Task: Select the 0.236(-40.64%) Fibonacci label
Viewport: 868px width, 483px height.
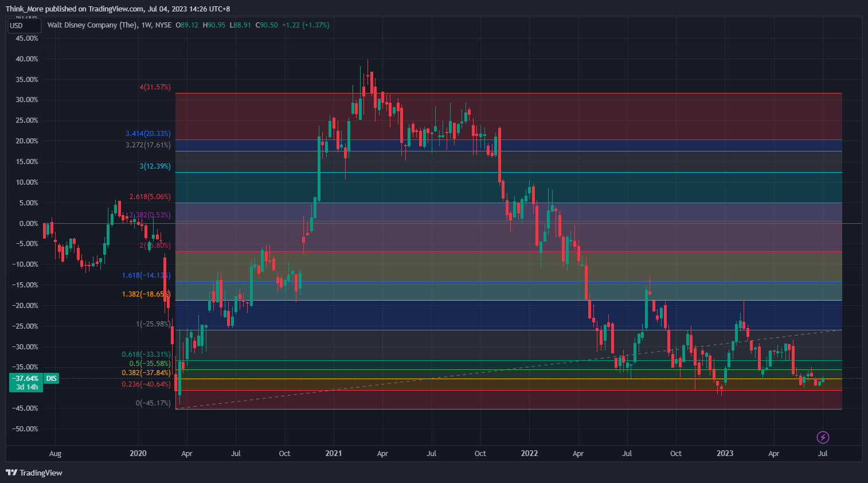Action: click(x=147, y=384)
